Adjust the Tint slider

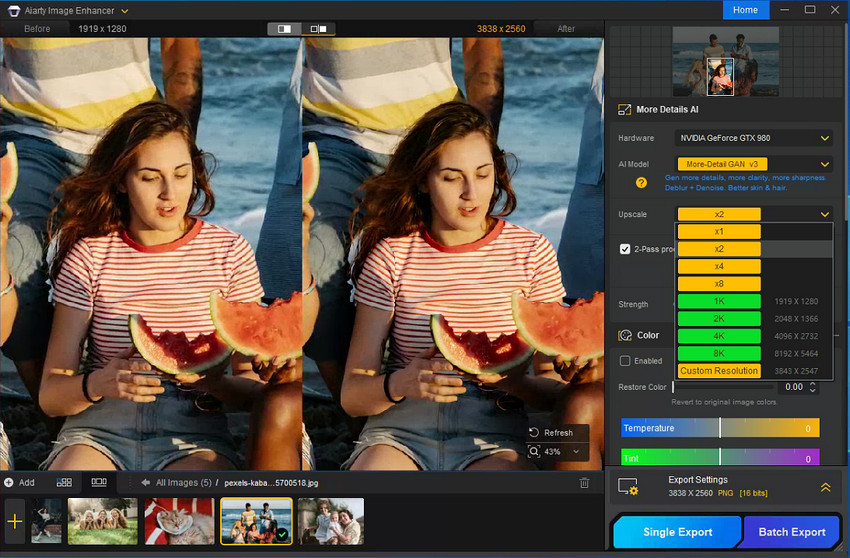coord(720,458)
